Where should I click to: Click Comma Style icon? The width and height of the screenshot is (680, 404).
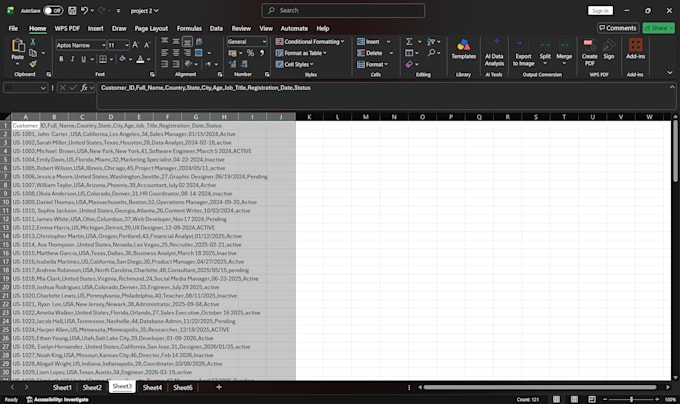(262, 53)
